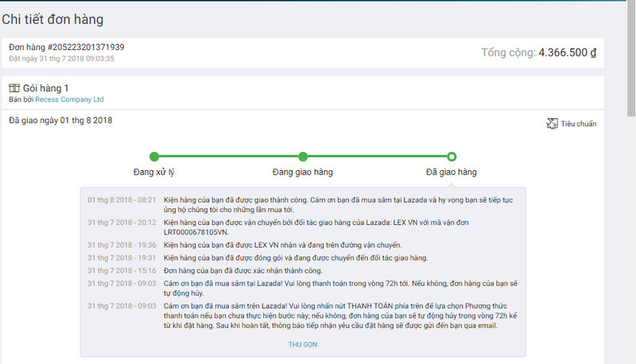Click the hollow Đã giao hàng progress dot
This screenshot has width=636, height=364.
[x=452, y=157]
